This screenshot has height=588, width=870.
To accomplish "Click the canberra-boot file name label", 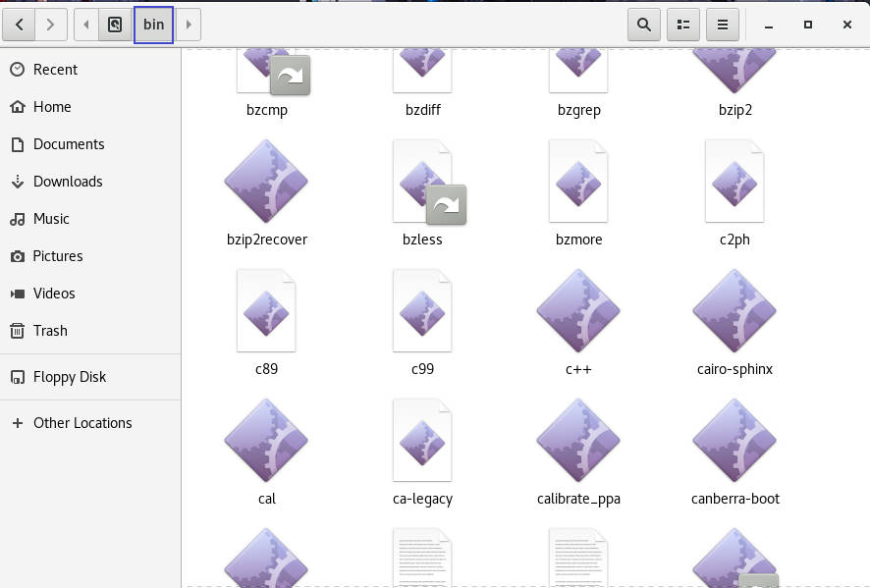I will click(735, 499).
